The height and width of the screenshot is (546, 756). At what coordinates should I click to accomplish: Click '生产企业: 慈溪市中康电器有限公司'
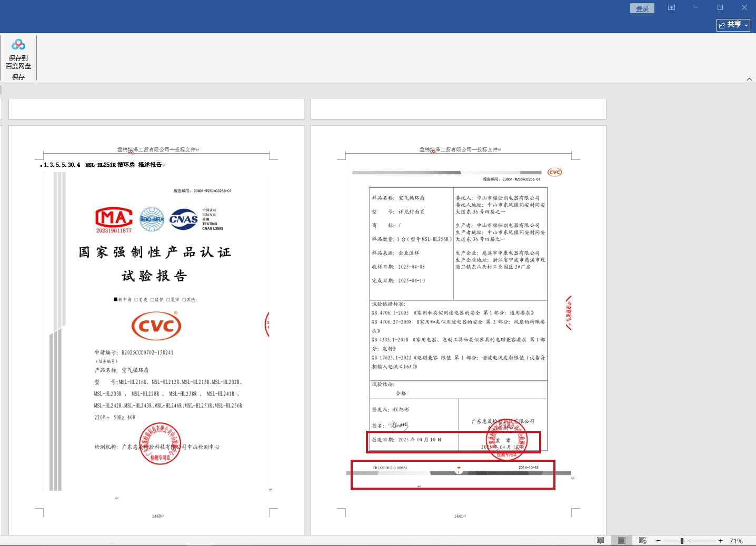pos(498,253)
